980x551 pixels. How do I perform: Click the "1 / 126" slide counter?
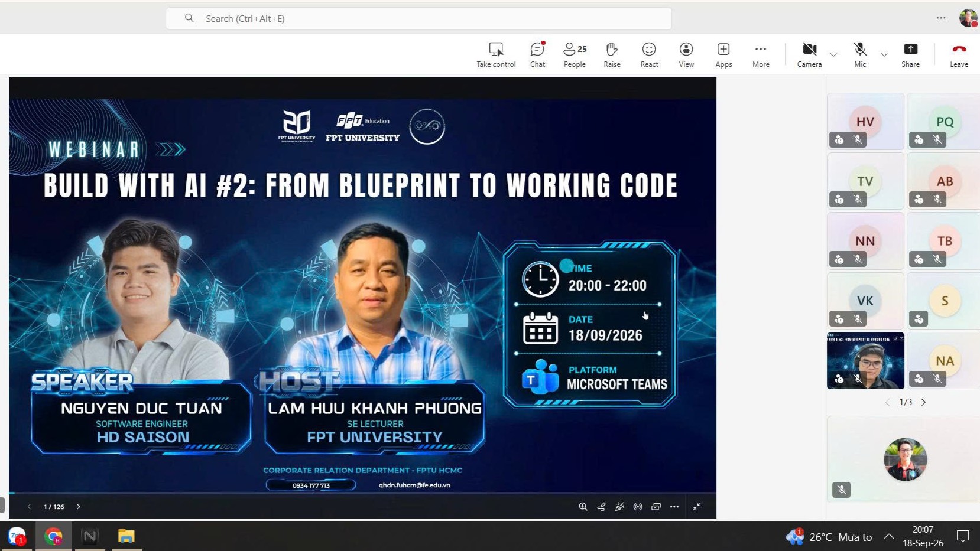pyautogui.click(x=54, y=507)
